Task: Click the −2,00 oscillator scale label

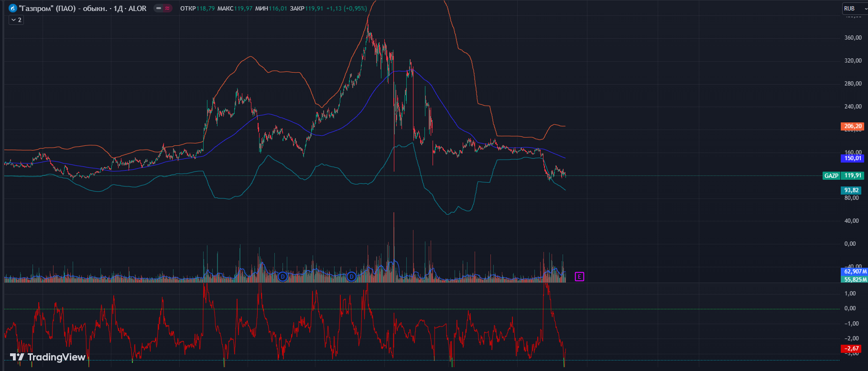Action: pos(852,338)
